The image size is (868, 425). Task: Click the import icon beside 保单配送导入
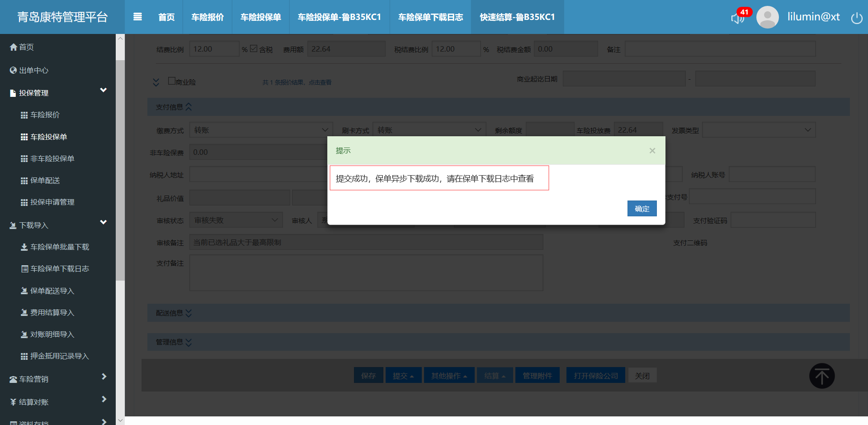[24, 291]
